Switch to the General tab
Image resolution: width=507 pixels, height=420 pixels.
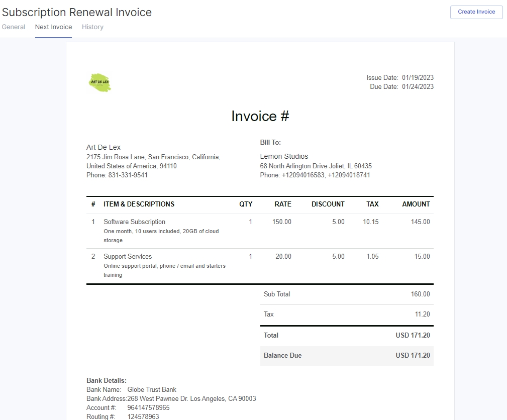click(14, 27)
